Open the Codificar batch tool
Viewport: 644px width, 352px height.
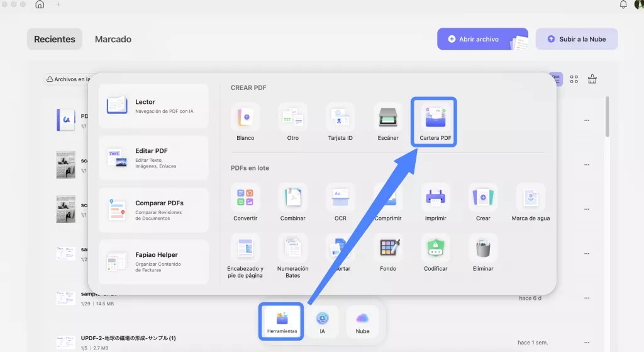click(435, 253)
